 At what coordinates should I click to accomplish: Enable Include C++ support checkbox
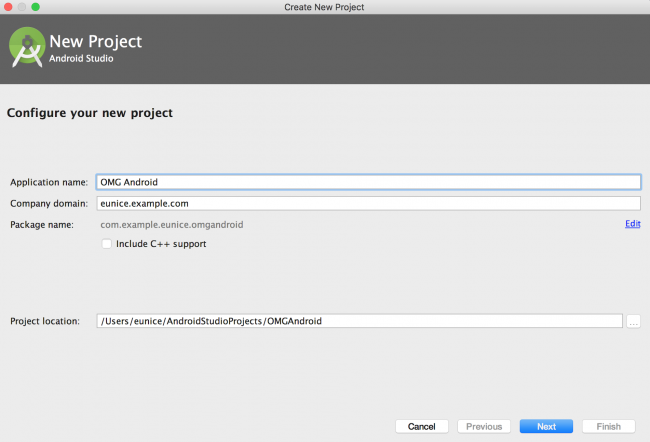[107, 244]
